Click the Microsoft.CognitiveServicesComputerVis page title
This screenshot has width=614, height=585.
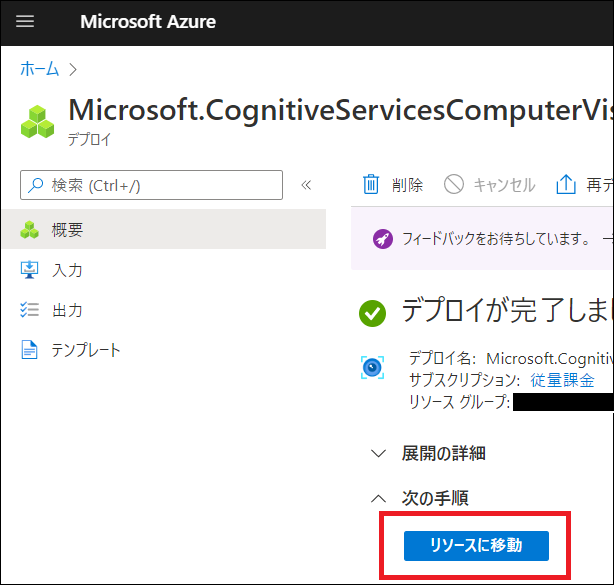point(341,110)
